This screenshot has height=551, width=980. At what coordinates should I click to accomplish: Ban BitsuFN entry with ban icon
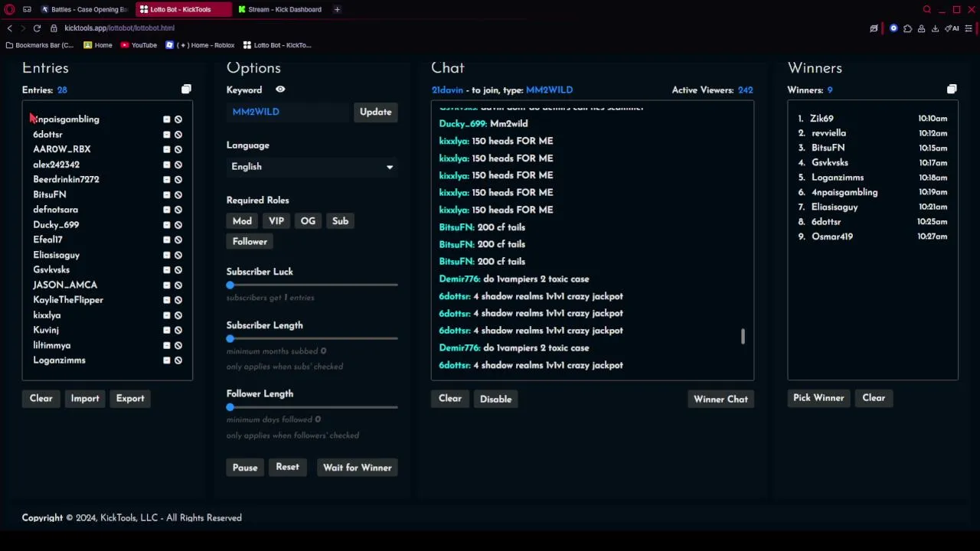click(x=178, y=194)
